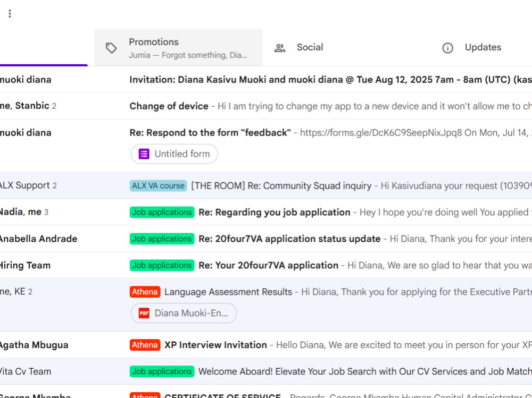Open the three-dot more options menu
The width and height of the screenshot is (532, 398).
tap(10, 14)
